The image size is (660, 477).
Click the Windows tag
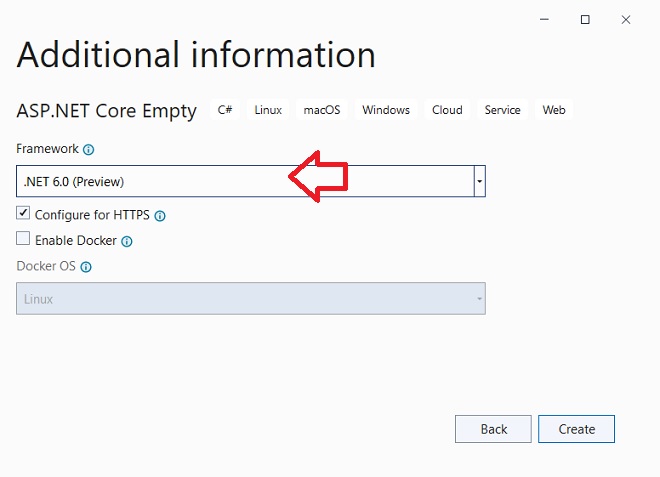pyautogui.click(x=386, y=110)
